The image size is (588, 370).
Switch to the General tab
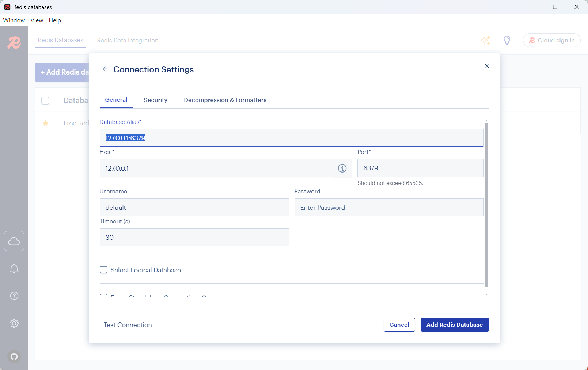click(x=116, y=100)
